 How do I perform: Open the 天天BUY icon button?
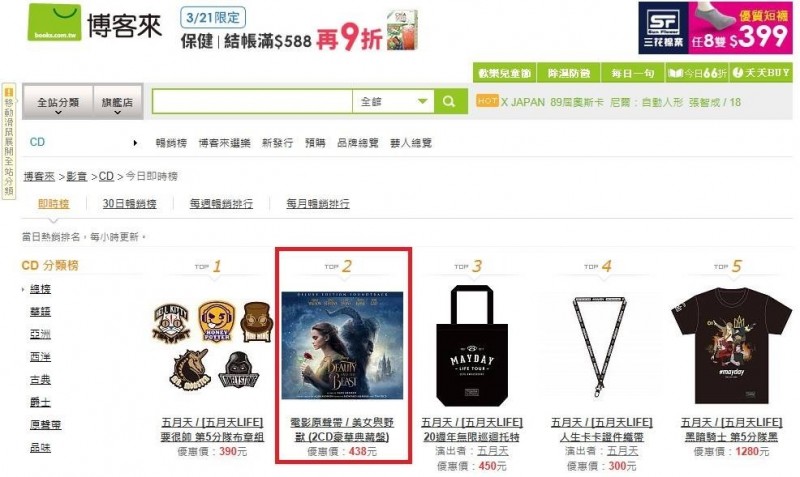click(x=761, y=73)
